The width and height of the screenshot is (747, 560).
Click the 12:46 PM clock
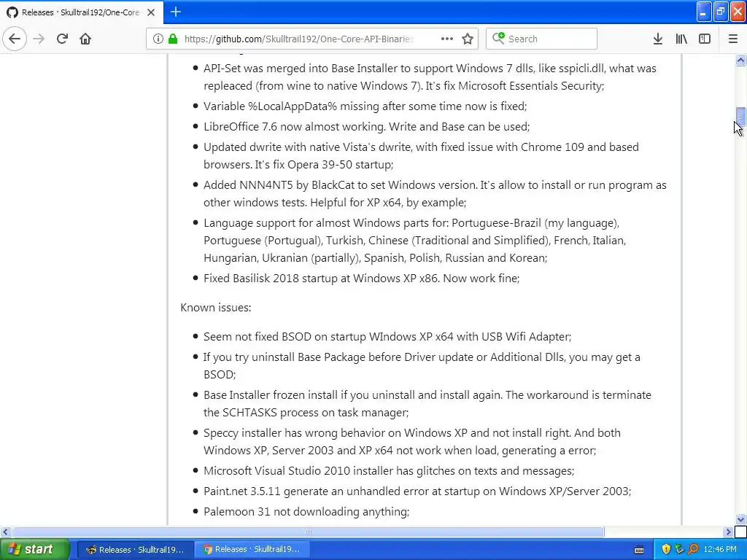coord(719,549)
